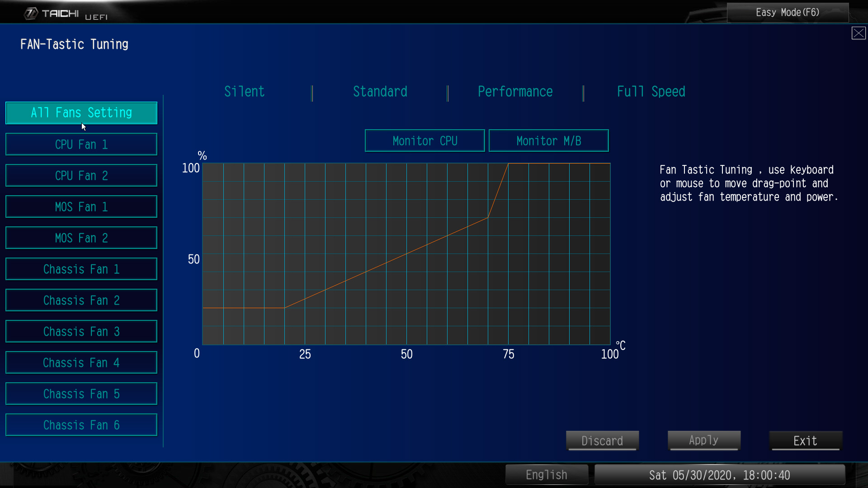
Task: Apply the fan tuning settings
Action: coord(703,441)
